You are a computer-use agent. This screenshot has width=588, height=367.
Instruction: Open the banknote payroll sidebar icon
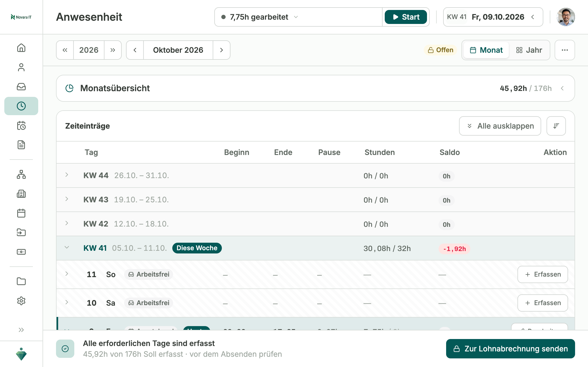[x=21, y=252]
